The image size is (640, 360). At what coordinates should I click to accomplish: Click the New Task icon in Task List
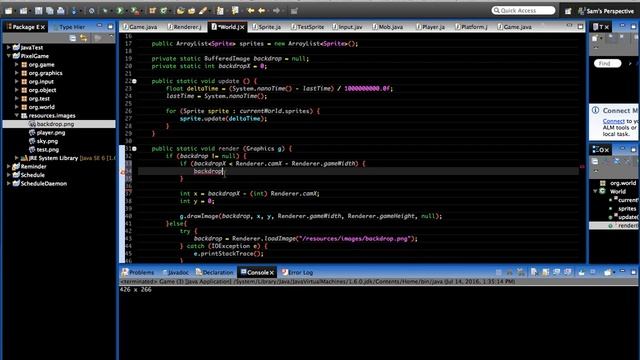click(595, 38)
